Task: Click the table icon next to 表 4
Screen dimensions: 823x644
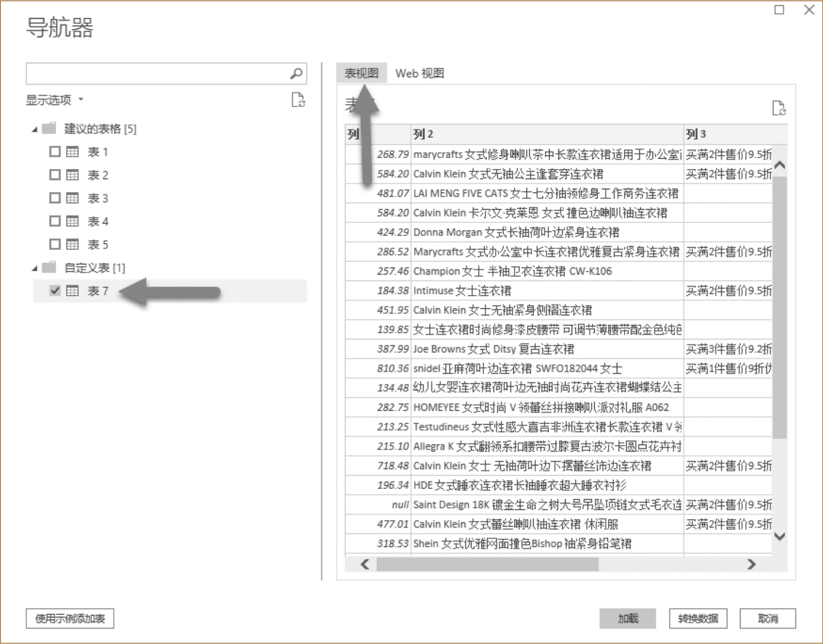Action: (x=72, y=221)
